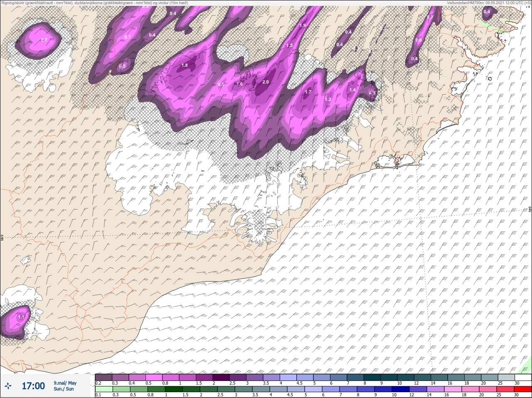Click the 'Sun./ Sun' weekday label
Image resolution: width=532 pixels, height=398 pixels.
(64, 389)
